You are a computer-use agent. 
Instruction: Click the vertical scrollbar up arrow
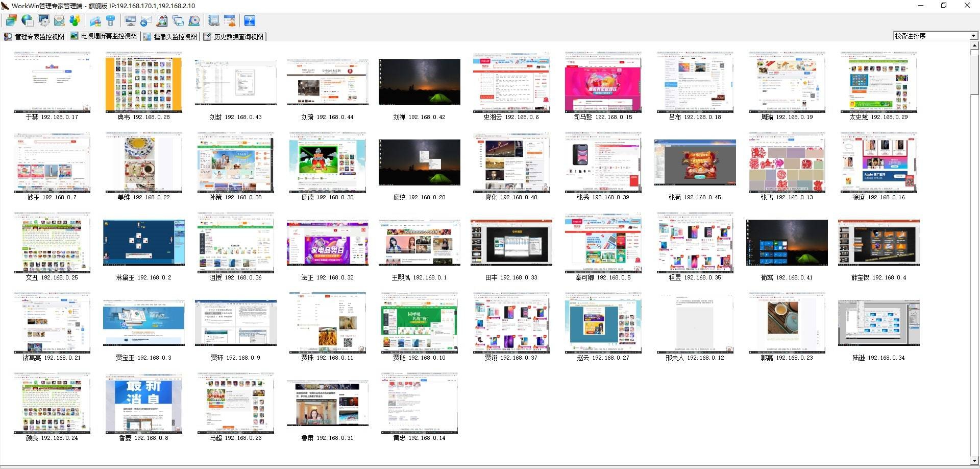click(x=974, y=45)
